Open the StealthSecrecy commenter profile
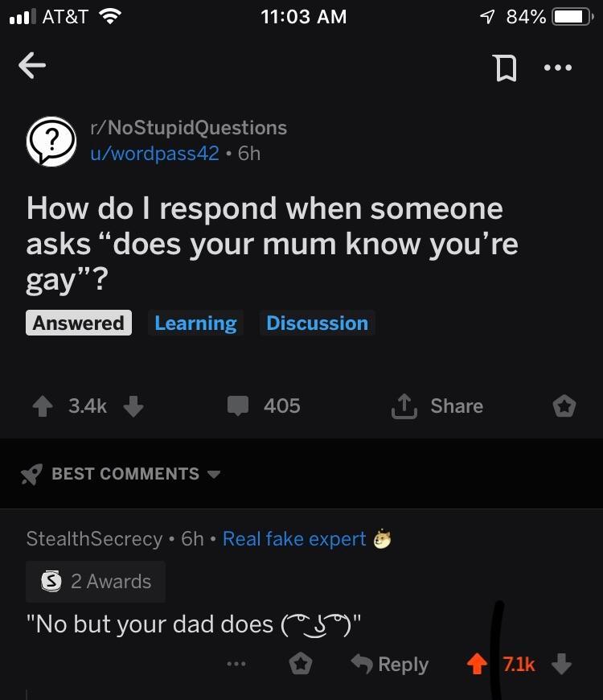The height and width of the screenshot is (700, 603). (94, 538)
